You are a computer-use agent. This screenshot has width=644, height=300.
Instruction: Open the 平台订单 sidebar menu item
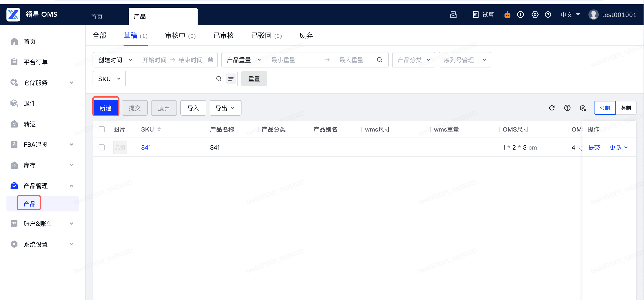click(x=36, y=62)
